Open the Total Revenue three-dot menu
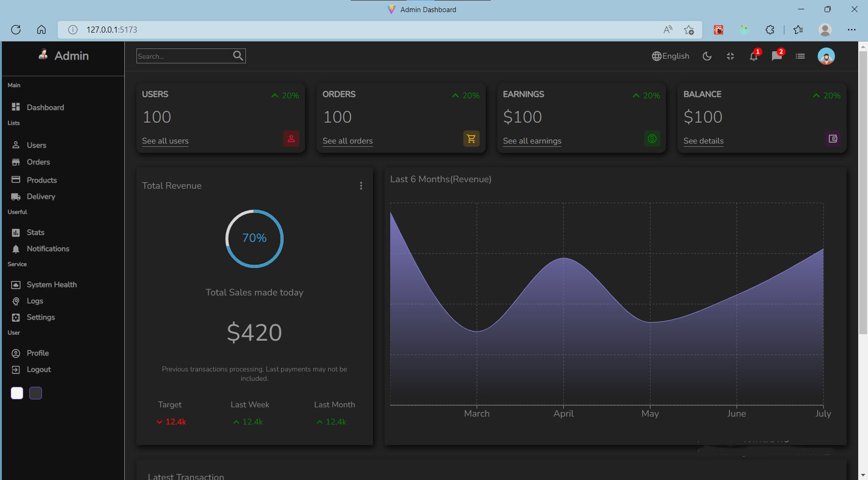This screenshot has width=868, height=480. (x=361, y=185)
